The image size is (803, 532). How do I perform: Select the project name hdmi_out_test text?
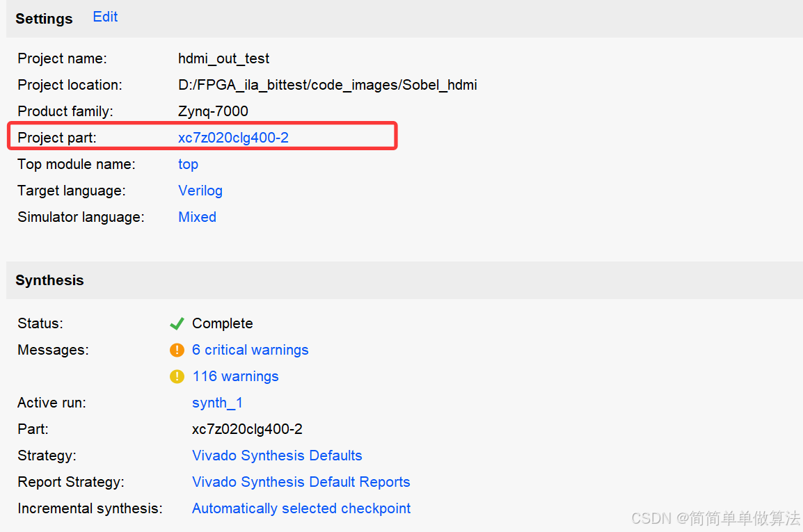223,59
